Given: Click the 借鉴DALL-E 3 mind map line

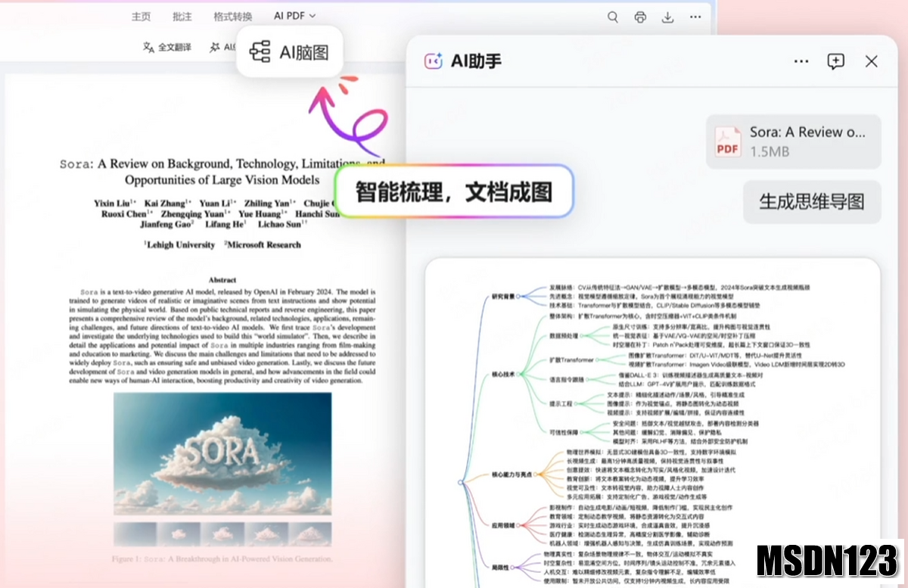Looking at the screenshot, I should [x=690, y=375].
